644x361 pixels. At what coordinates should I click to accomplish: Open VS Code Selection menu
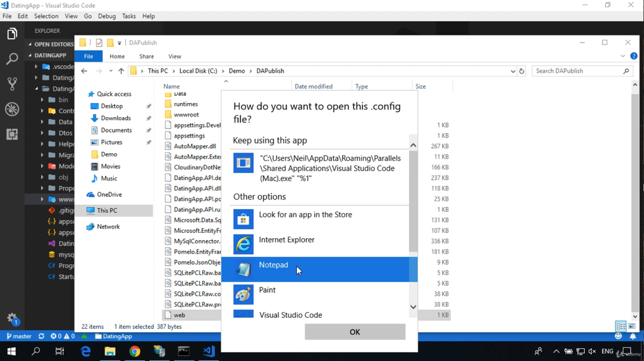point(46,16)
